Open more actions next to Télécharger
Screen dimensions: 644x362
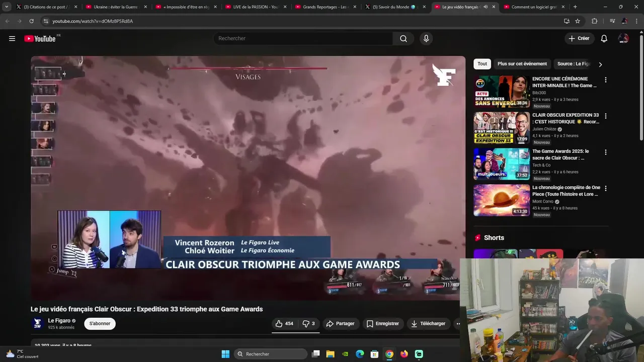(x=457, y=324)
